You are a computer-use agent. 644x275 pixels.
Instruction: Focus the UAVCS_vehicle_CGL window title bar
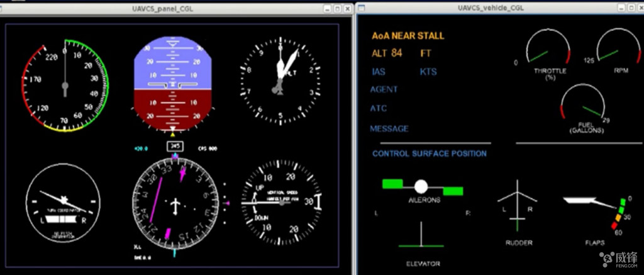point(491,8)
